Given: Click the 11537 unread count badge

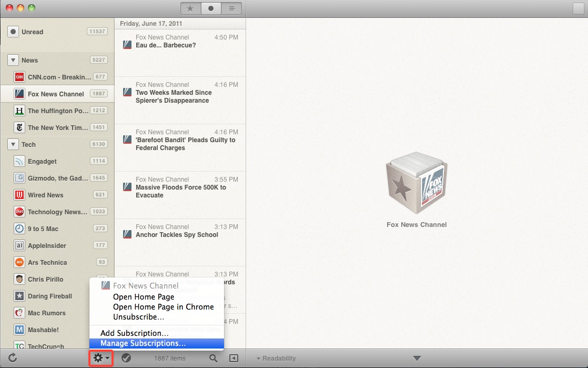Looking at the screenshot, I should click(x=97, y=31).
